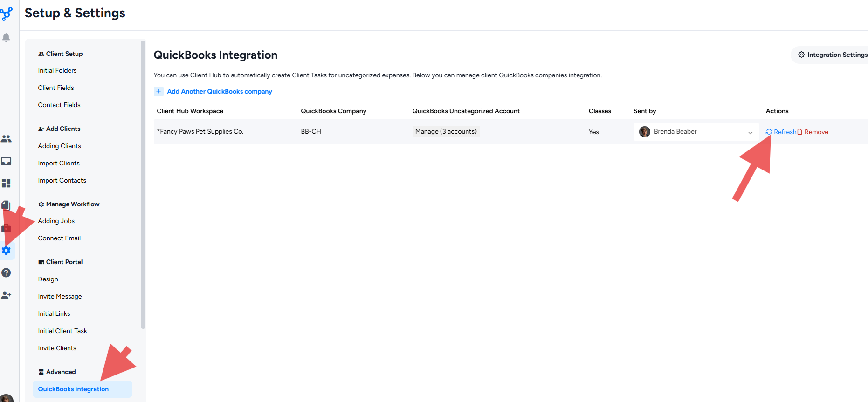868x402 pixels.
Task: Click the QuickBooks Integration page heading
Action: (x=215, y=55)
